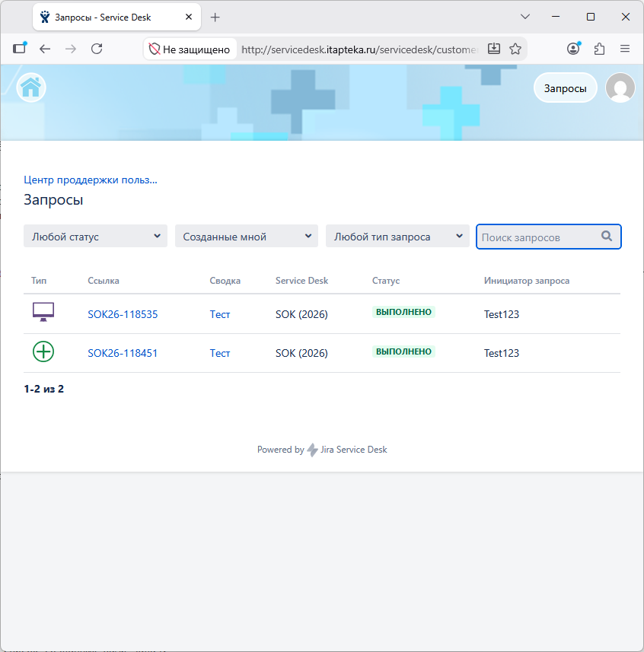Viewport: 644px width, 652px height.
Task: Open a new browser tab with plus
Action: click(x=215, y=17)
